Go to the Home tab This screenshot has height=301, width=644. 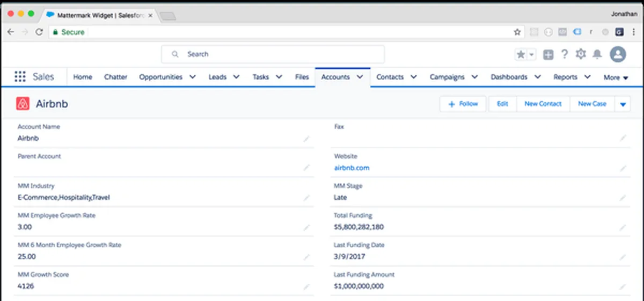click(83, 77)
